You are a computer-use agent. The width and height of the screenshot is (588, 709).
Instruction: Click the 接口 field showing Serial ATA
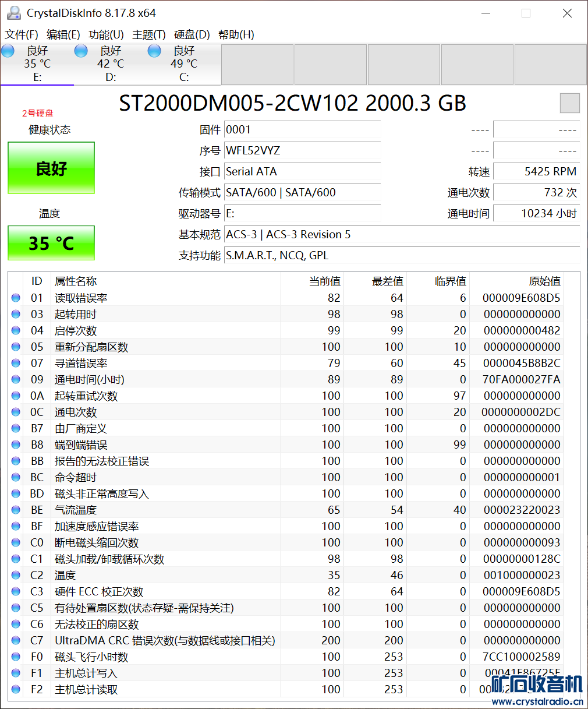[x=302, y=171]
